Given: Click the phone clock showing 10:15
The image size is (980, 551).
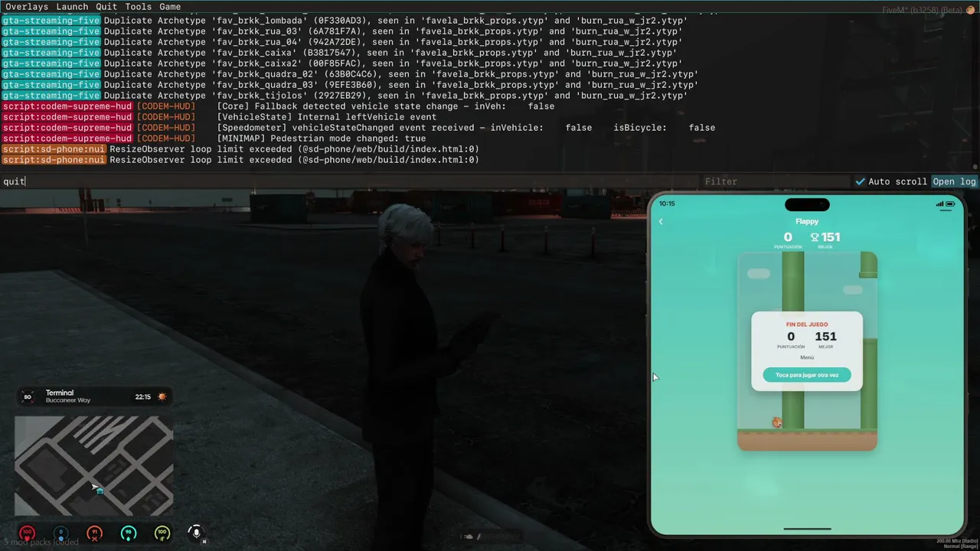Looking at the screenshot, I should [668, 204].
